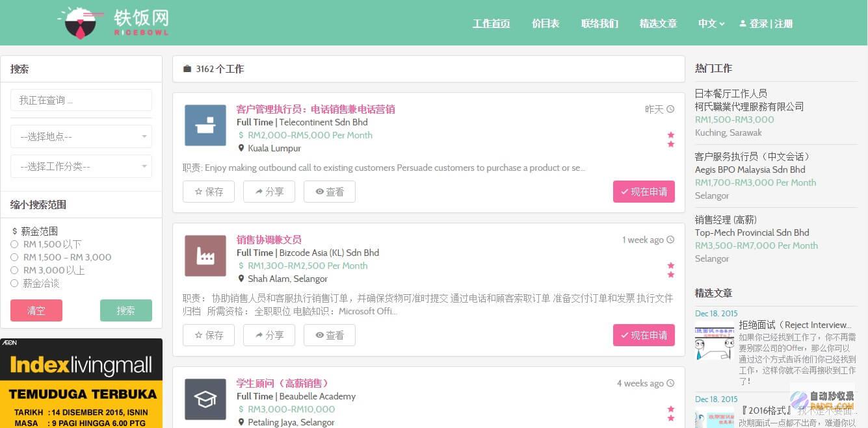This screenshot has height=428, width=868.
Task: Select the 薪金洽谈 salary option
Action: 14,283
